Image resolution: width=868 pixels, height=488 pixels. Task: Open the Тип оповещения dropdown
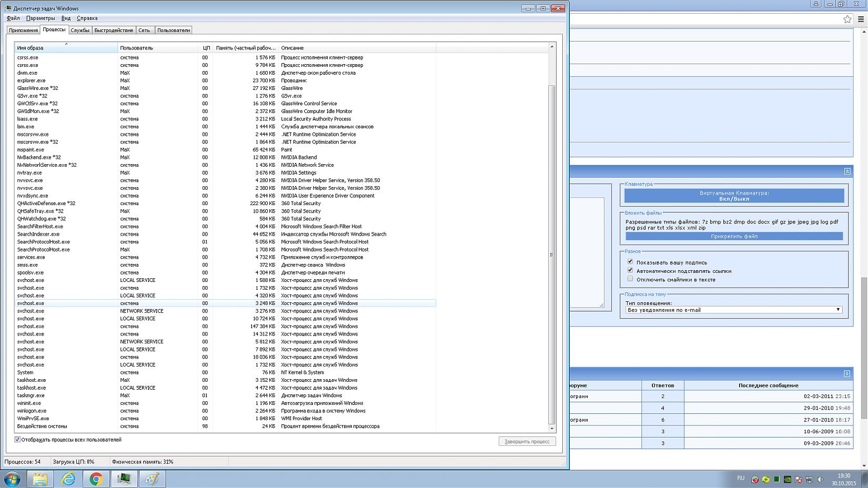tap(733, 310)
